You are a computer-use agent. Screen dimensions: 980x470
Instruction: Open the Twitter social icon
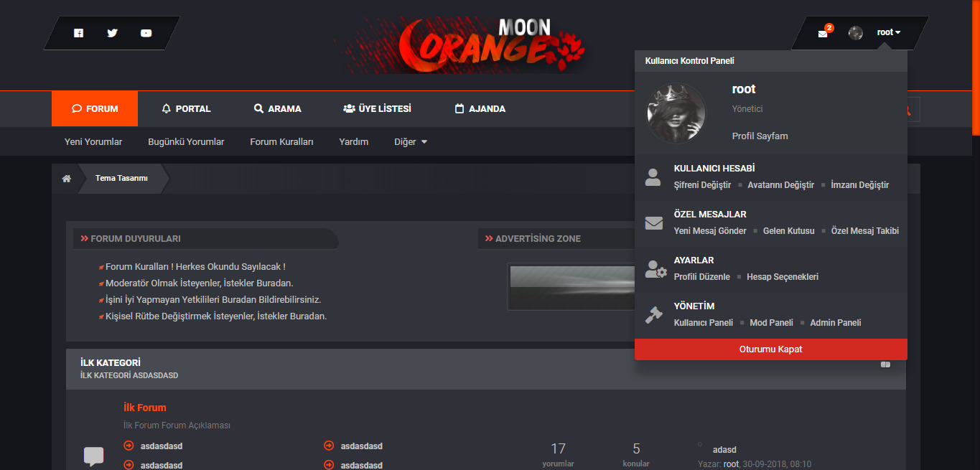pyautogui.click(x=112, y=33)
